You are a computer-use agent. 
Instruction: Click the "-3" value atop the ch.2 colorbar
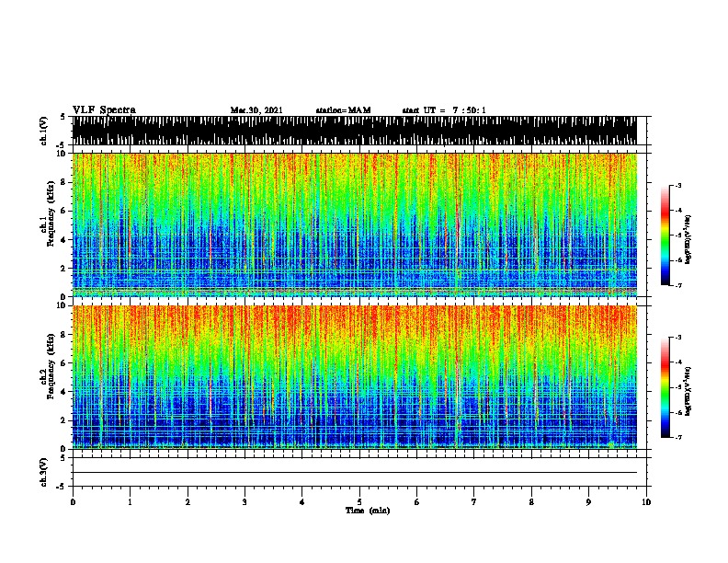(x=677, y=338)
